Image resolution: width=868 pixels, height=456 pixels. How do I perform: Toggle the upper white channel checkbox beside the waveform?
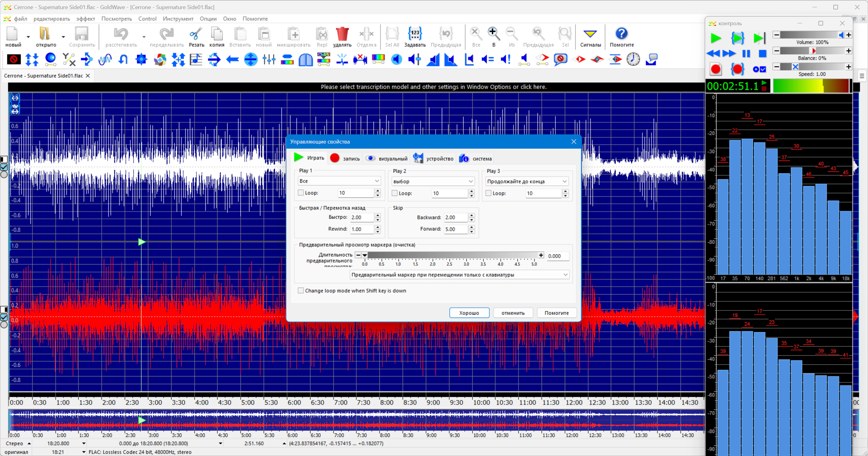(4, 167)
